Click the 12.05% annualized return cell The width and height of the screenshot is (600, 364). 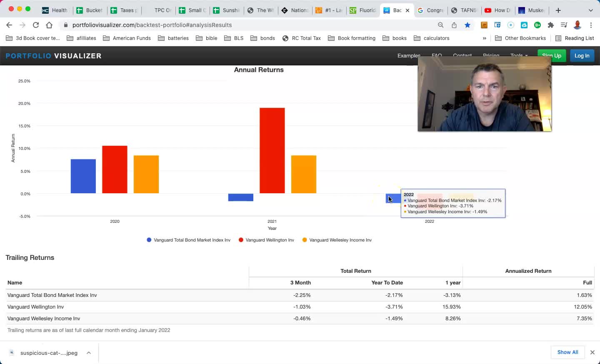pos(583,307)
